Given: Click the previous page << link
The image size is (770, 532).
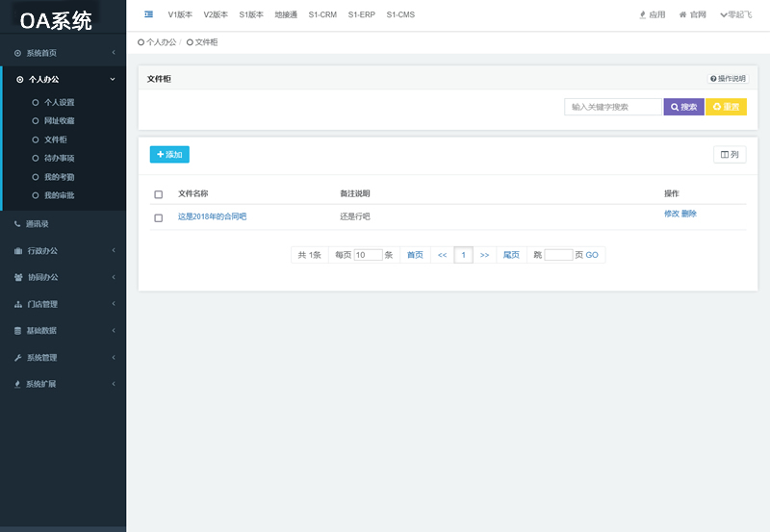Looking at the screenshot, I should (442, 255).
